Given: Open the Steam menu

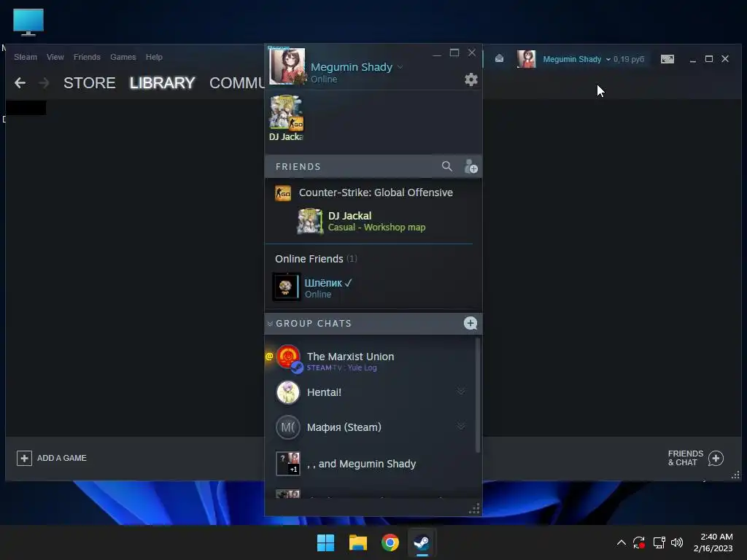Looking at the screenshot, I should (x=26, y=57).
